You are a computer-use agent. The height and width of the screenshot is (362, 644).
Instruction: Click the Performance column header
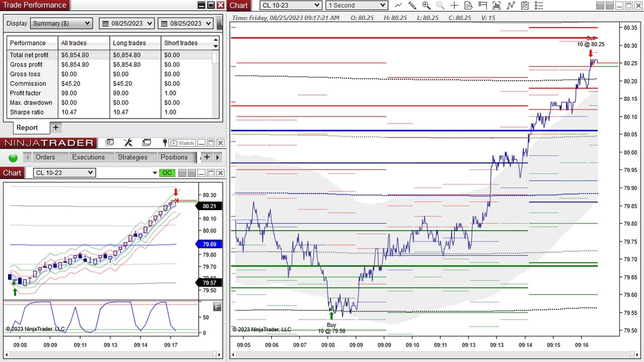(32, 43)
